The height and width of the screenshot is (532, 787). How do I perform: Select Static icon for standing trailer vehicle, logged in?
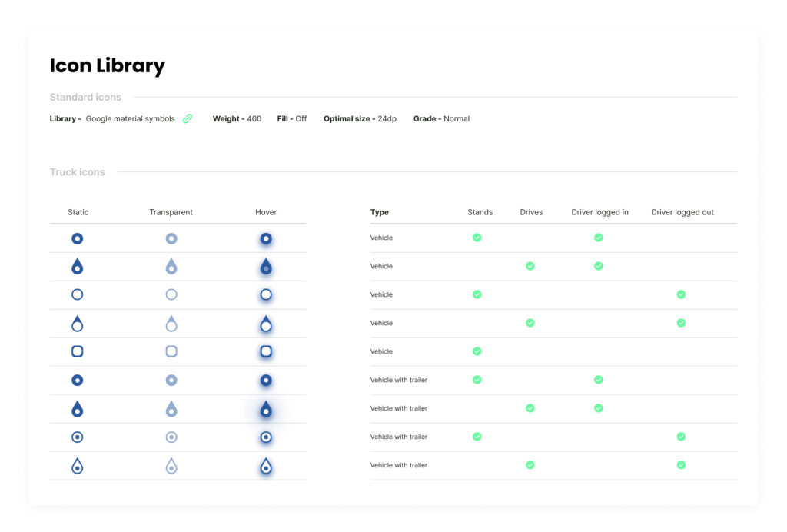[x=78, y=380]
